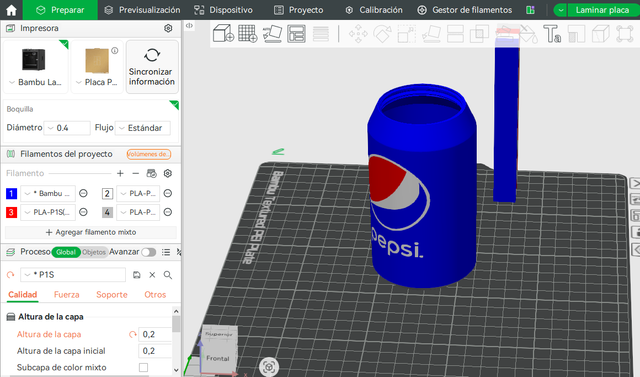This screenshot has width=640, height=377.
Task: Select the Assembly view cube icon
Action: click(600, 33)
